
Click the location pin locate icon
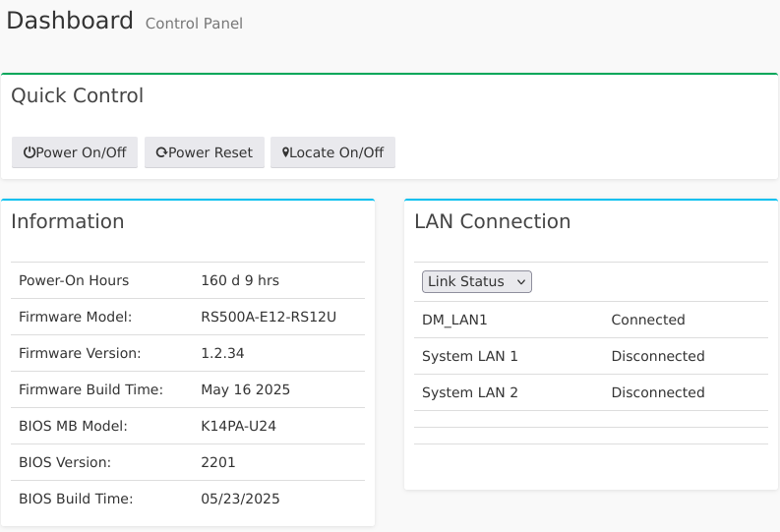coord(285,153)
